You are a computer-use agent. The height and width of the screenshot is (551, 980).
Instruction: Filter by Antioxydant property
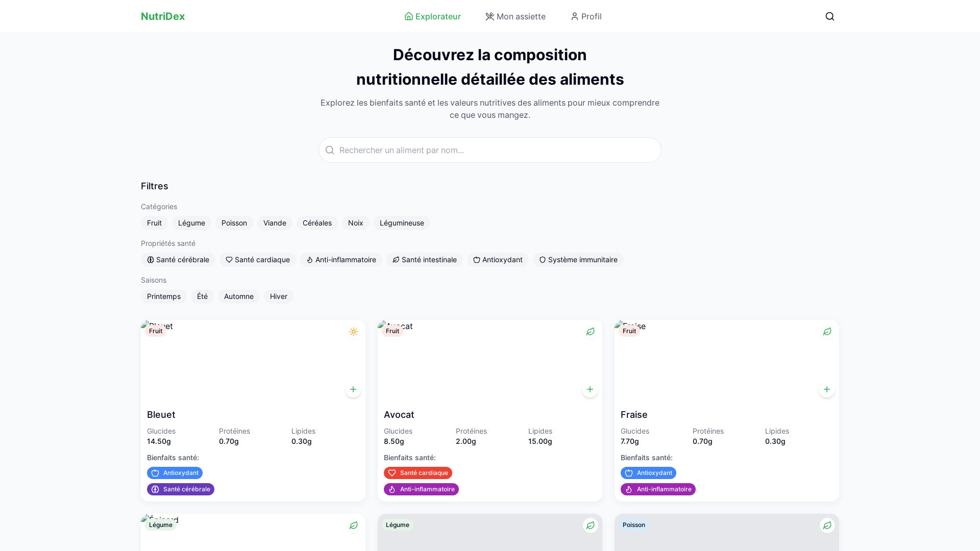(498, 260)
